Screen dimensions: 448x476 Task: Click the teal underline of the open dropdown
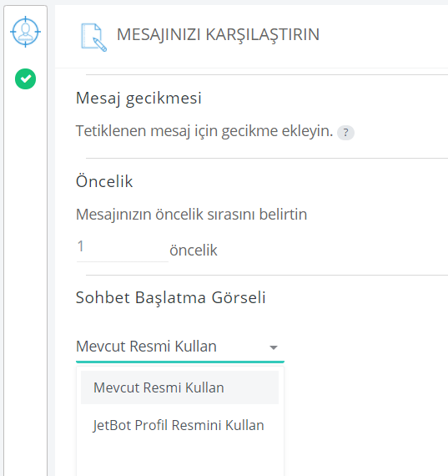point(180,362)
